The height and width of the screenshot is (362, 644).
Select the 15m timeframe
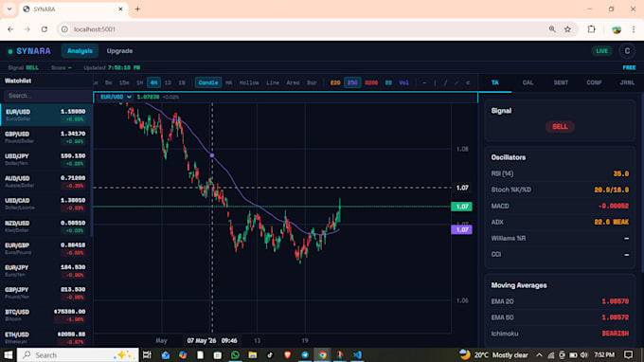click(124, 82)
